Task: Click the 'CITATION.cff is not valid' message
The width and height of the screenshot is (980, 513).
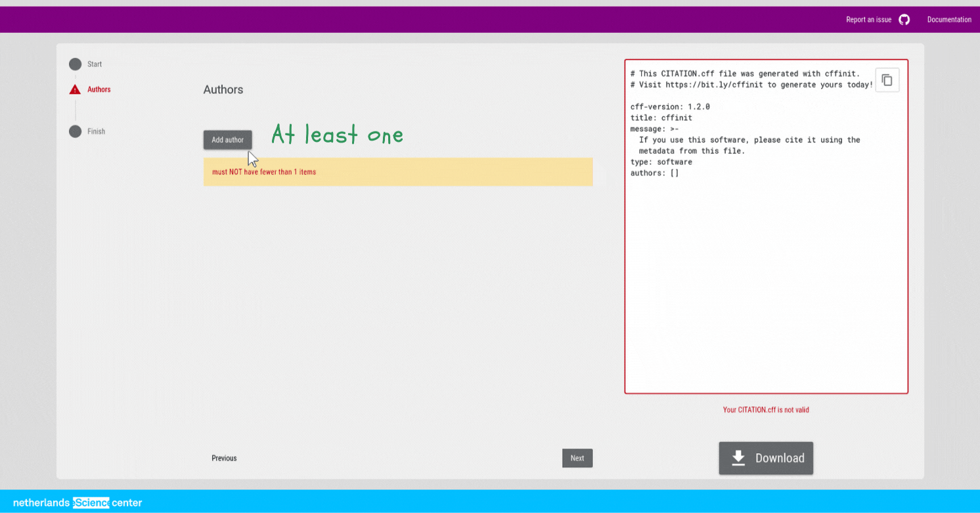Action: click(766, 410)
